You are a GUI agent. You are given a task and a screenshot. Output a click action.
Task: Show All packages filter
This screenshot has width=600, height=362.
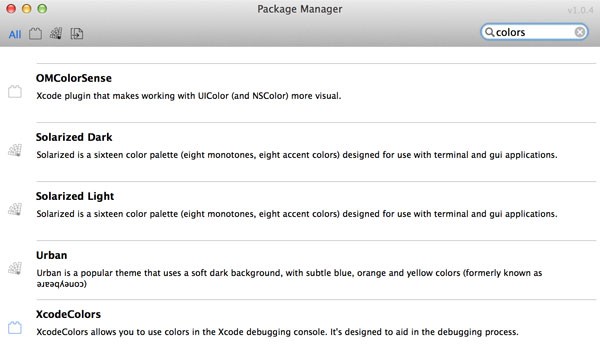click(x=15, y=34)
